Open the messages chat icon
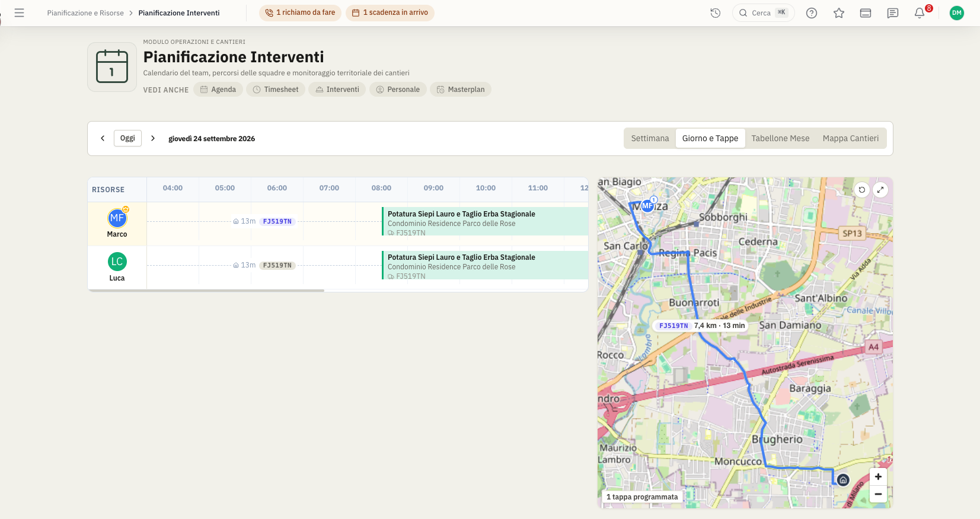Screen dimensions: 980x519 (x=893, y=12)
